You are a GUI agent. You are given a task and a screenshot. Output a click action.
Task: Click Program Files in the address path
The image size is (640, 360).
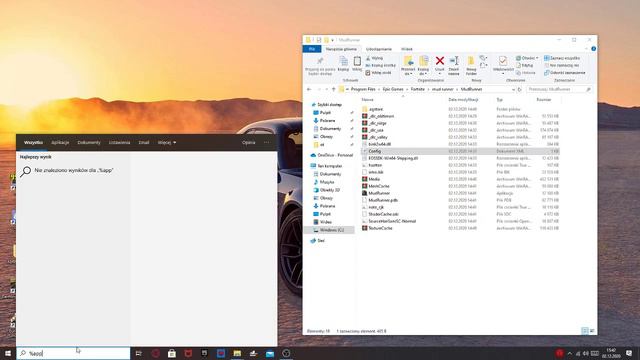(363, 89)
